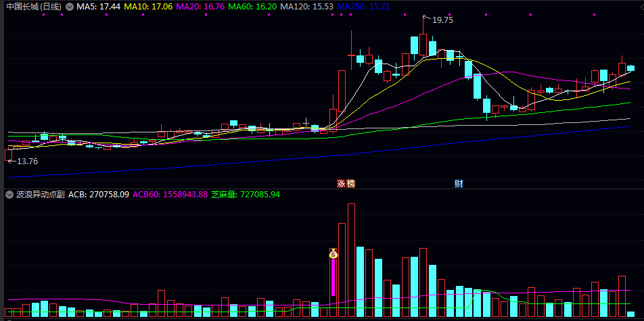644x321 pixels.
Task: Select the MA120: 15.53 label
Action: pos(306,7)
